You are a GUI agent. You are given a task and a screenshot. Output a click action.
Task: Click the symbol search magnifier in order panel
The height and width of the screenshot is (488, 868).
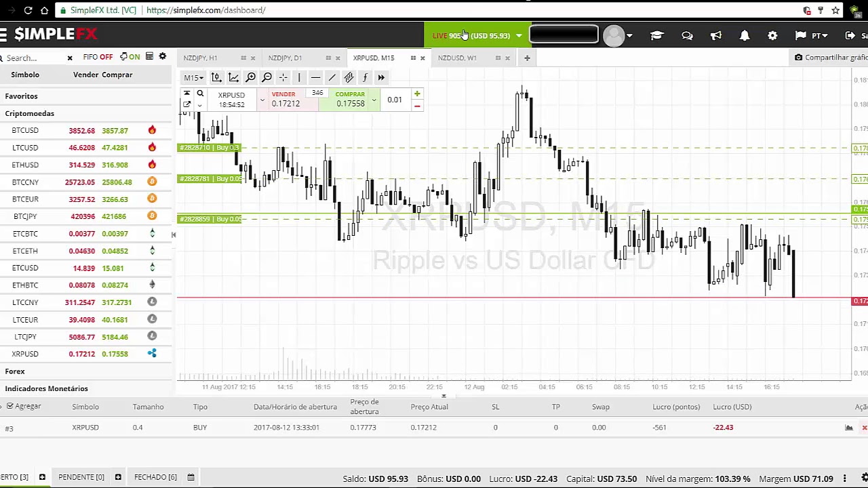pyautogui.click(x=200, y=94)
